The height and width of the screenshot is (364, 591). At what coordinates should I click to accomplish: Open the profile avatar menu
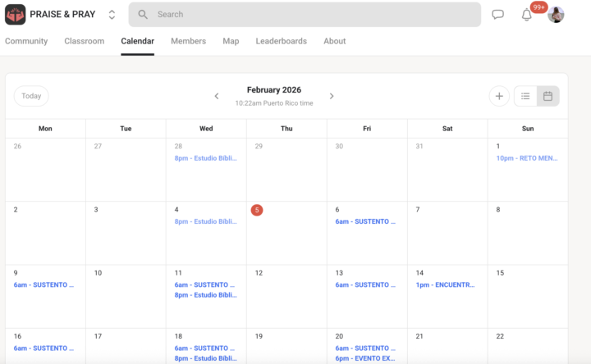click(x=556, y=15)
